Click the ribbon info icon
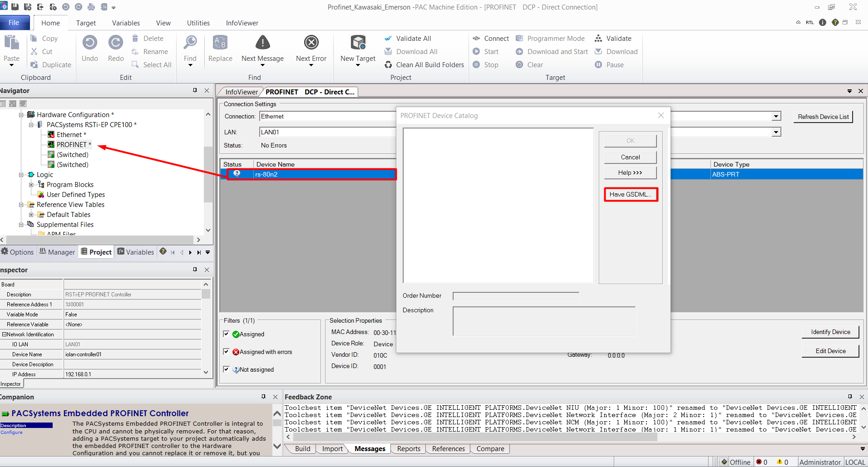868x467 pixels. 823,22
